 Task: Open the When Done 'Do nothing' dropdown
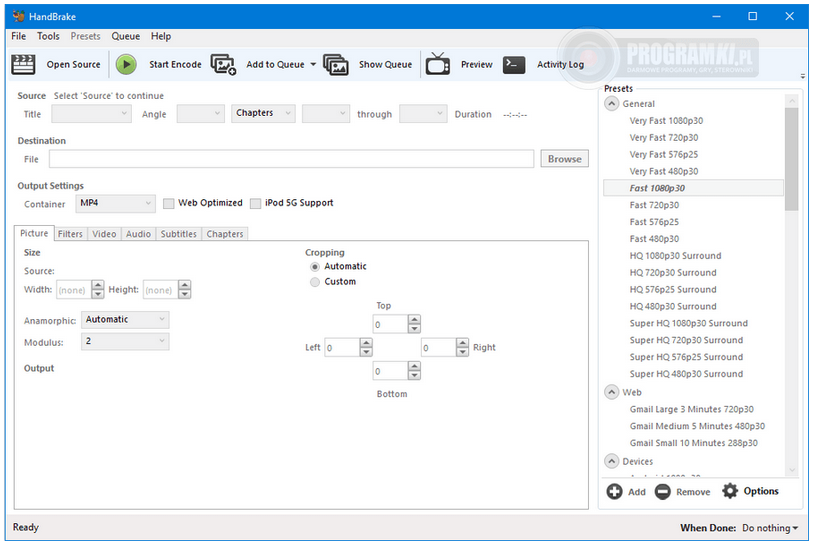pos(770,528)
